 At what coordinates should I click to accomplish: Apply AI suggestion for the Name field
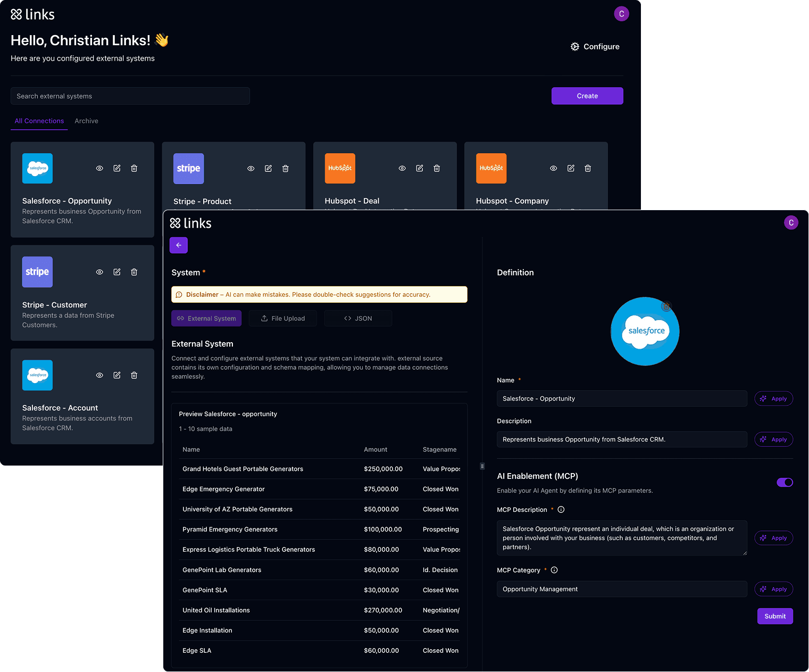click(774, 399)
